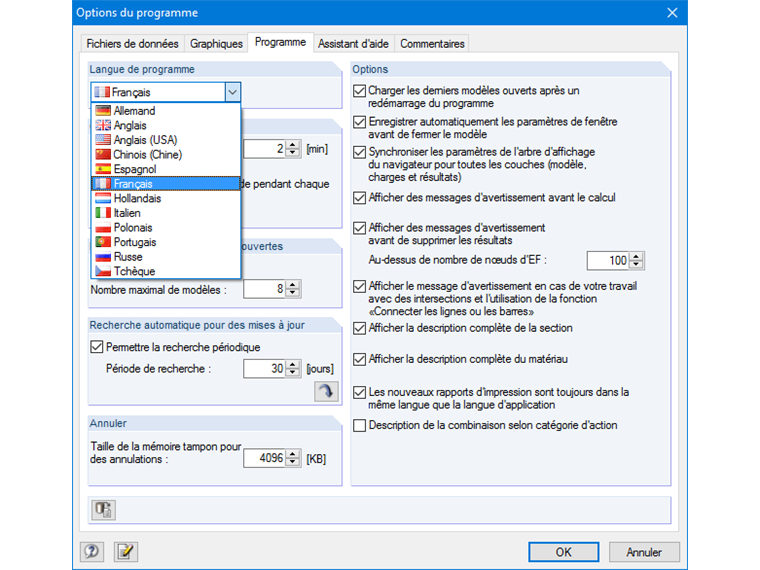Decrease Nombre maximal de modèles value
Image resolution: width=760 pixels, height=570 pixels.
tap(293, 294)
